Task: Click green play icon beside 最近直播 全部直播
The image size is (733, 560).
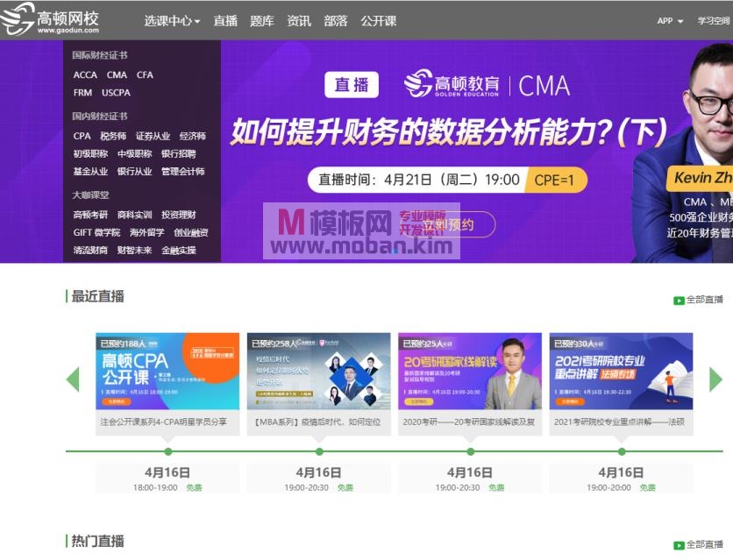Action: pos(679,301)
